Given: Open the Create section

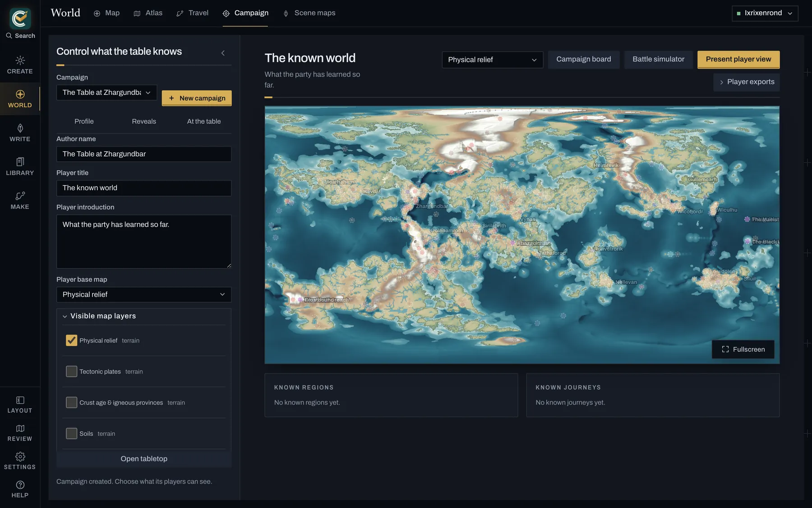Looking at the screenshot, I should click(20, 65).
